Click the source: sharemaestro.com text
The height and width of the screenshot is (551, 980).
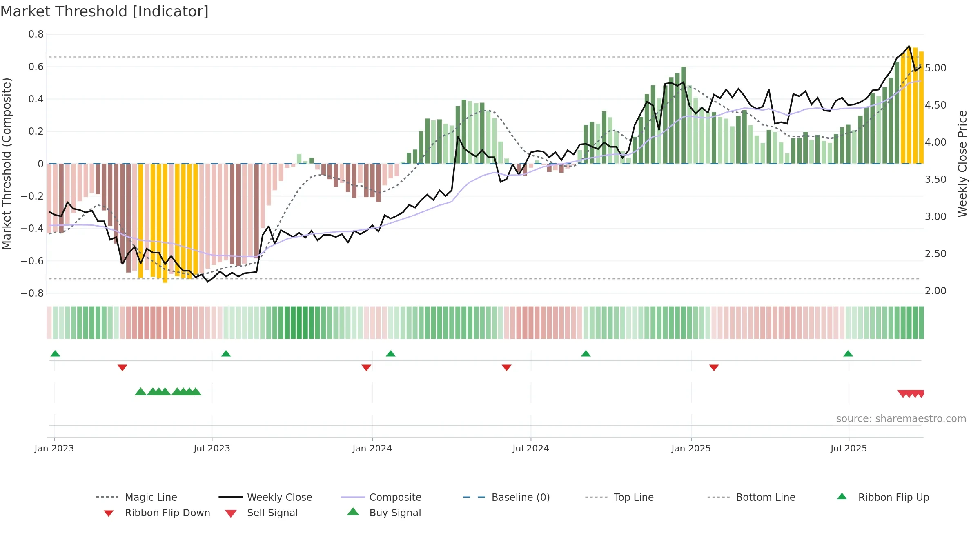(901, 419)
